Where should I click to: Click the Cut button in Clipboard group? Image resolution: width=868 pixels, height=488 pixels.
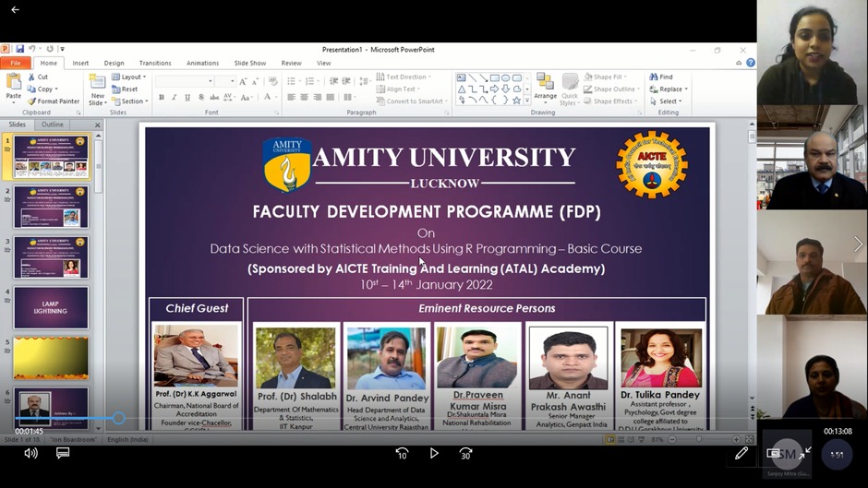pyautogui.click(x=38, y=77)
